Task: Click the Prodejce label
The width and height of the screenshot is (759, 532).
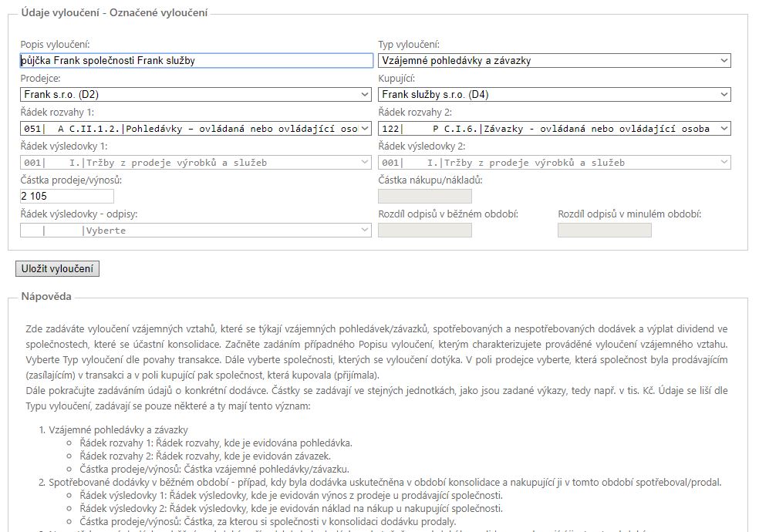Action: click(40, 79)
